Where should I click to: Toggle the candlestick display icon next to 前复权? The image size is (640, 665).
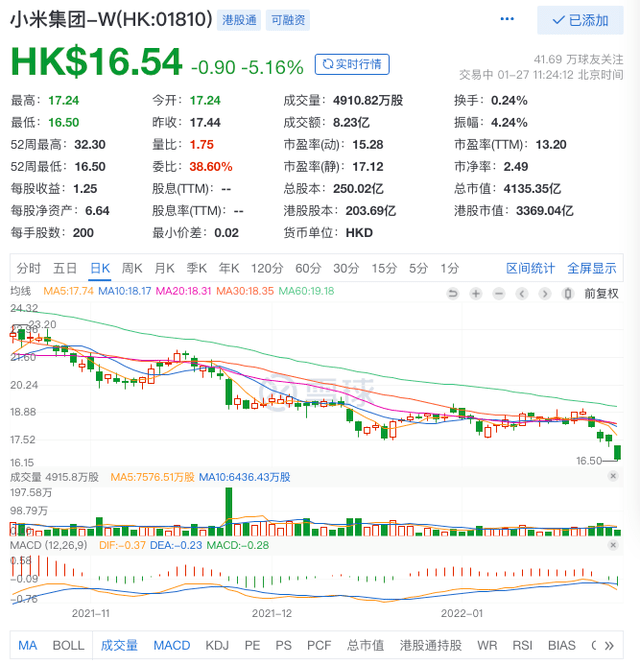tap(568, 293)
